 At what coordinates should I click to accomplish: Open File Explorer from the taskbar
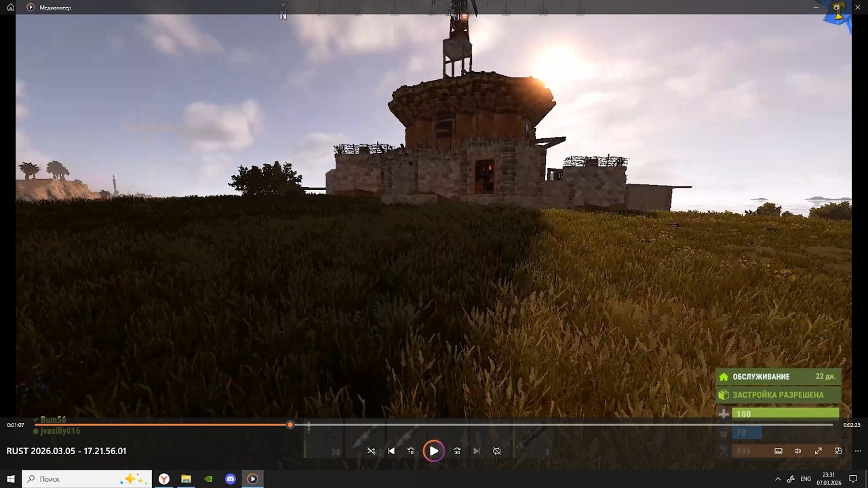tap(186, 479)
